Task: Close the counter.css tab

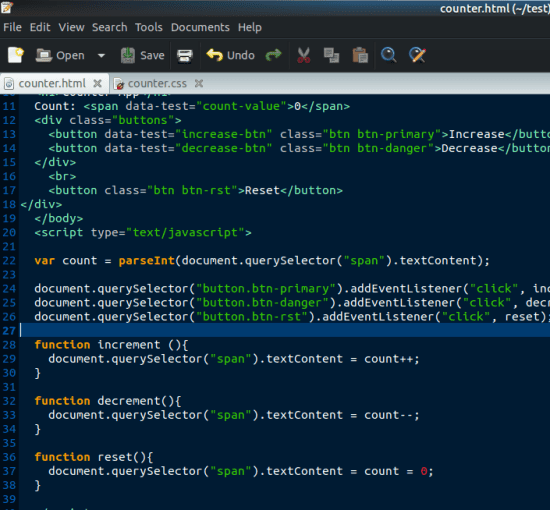Action: [199, 83]
